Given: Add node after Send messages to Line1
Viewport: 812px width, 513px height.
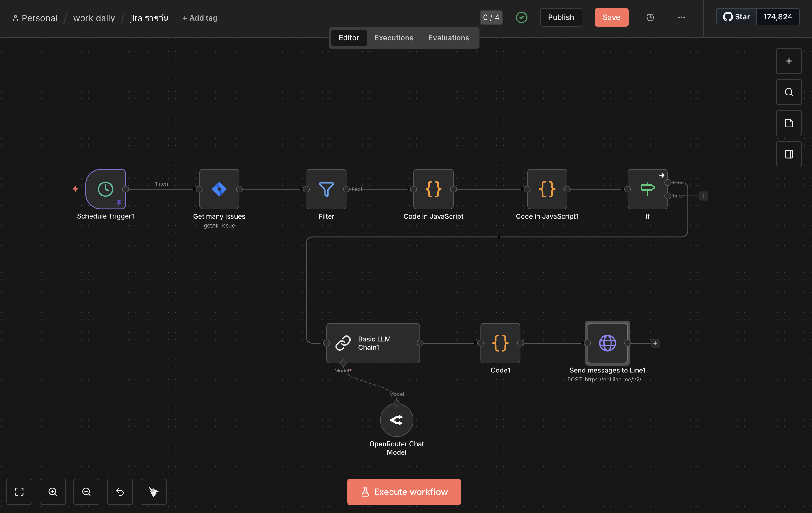Looking at the screenshot, I should pyautogui.click(x=655, y=343).
